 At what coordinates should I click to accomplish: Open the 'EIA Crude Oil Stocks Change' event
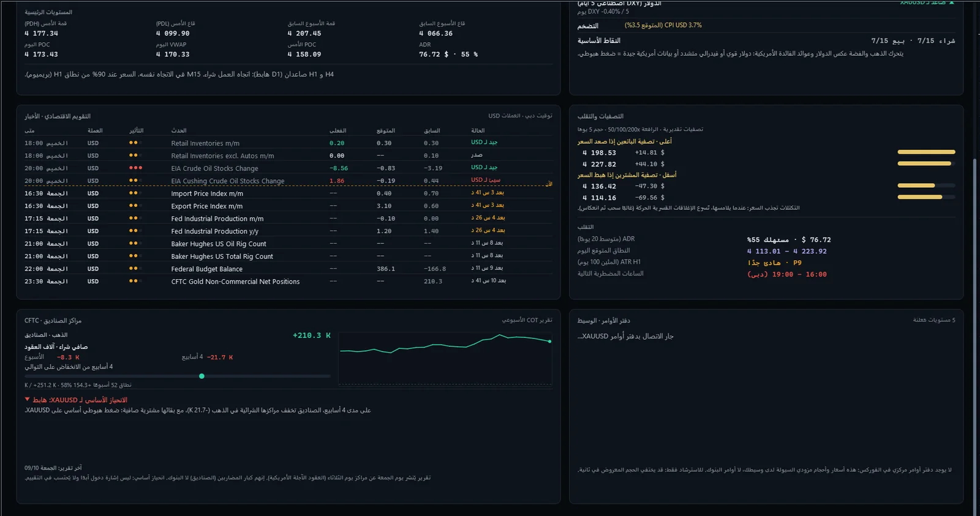tap(214, 168)
